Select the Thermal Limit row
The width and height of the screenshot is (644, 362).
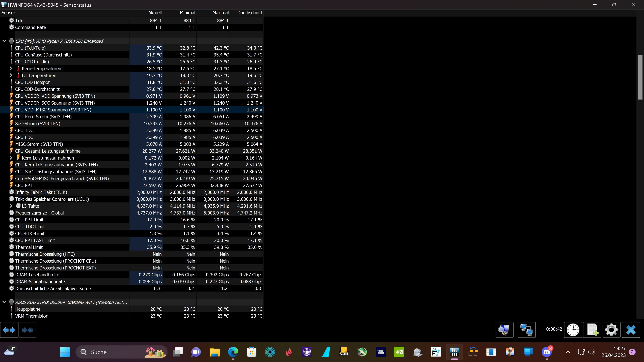tap(131, 247)
